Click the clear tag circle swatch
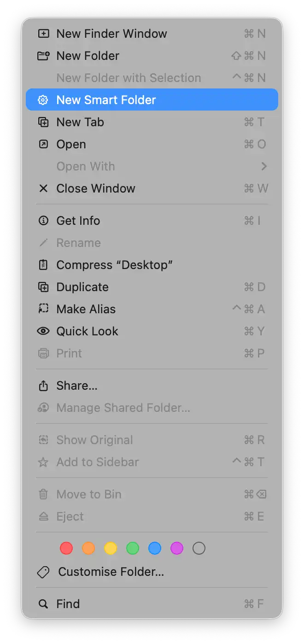The image size is (304, 644). click(199, 548)
